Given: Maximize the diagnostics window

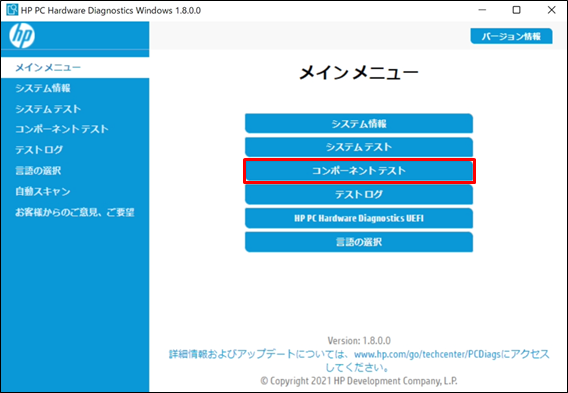Looking at the screenshot, I should [517, 10].
